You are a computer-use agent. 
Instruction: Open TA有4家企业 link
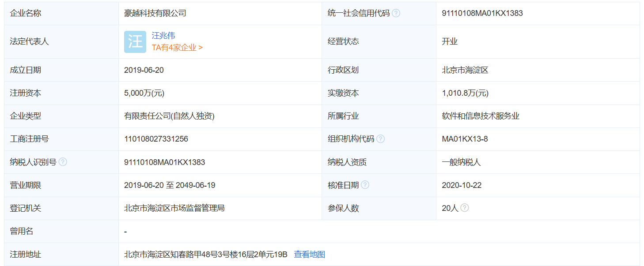click(177, 48)
